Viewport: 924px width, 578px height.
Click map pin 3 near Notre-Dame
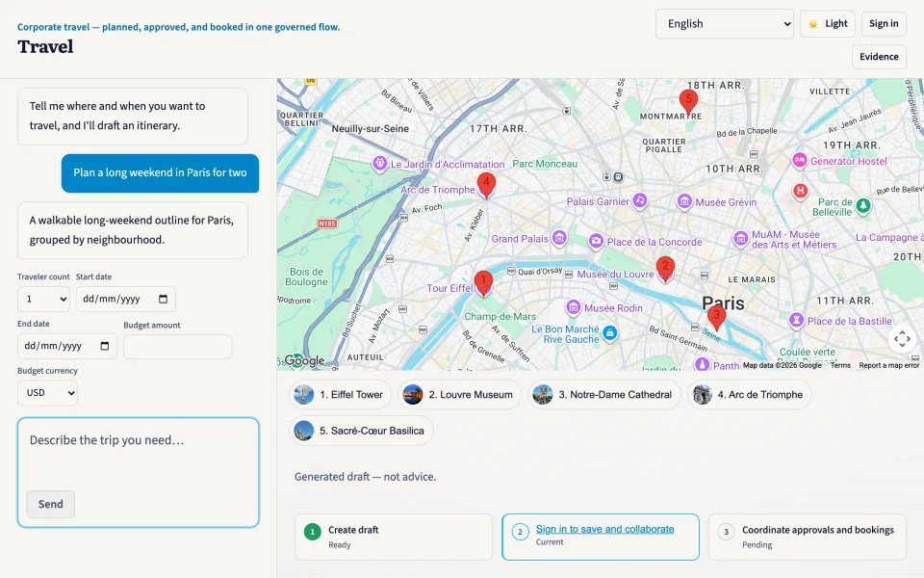(716, 318)
